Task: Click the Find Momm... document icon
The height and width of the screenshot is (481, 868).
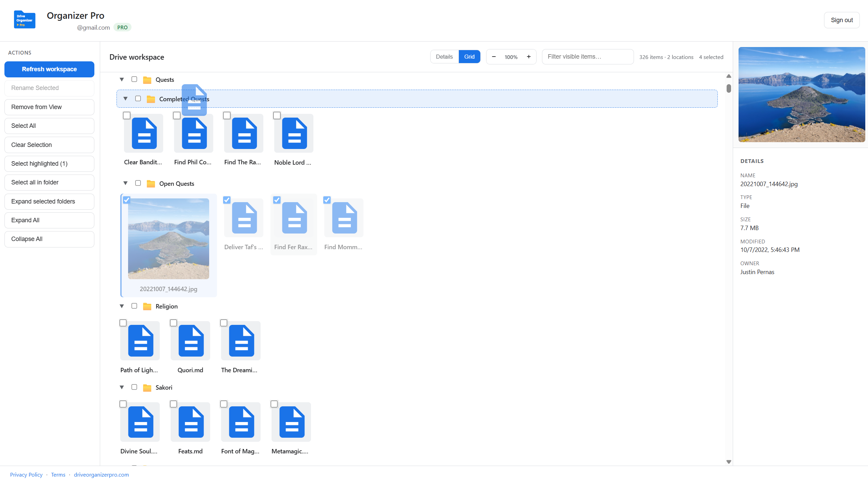Action: click(344, 218)
